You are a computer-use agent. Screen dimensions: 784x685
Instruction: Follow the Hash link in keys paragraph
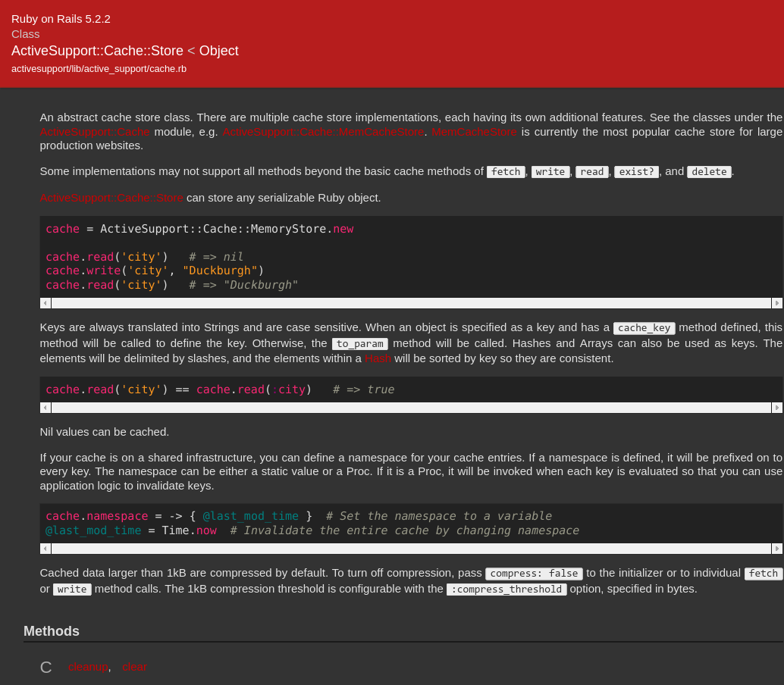pyautogui.click(x=378, y=358)
